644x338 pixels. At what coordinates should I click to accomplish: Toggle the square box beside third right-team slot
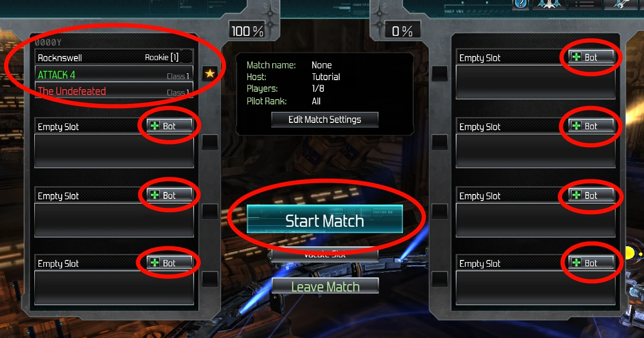pyautogui.click(x=439, y=211)
